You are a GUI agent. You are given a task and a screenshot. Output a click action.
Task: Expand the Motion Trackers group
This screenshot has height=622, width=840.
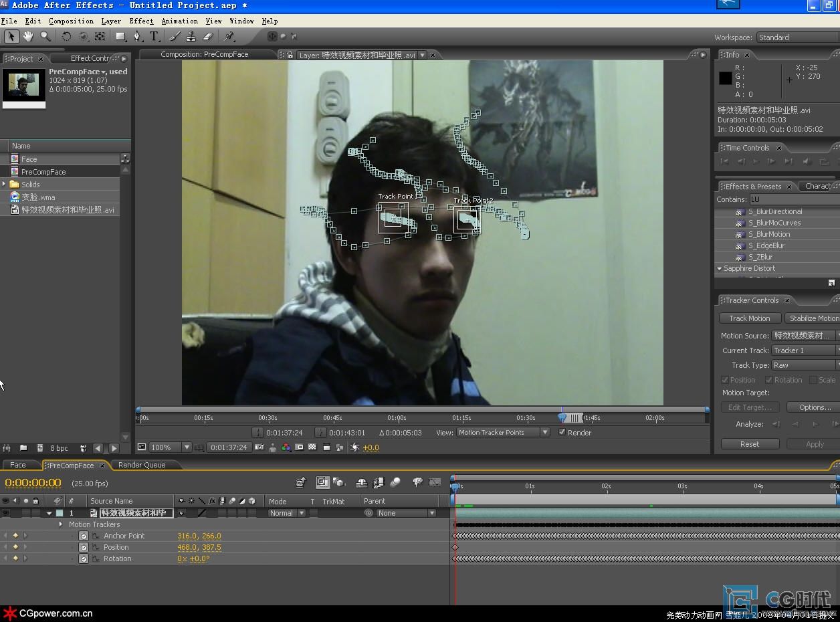point(61,524)
